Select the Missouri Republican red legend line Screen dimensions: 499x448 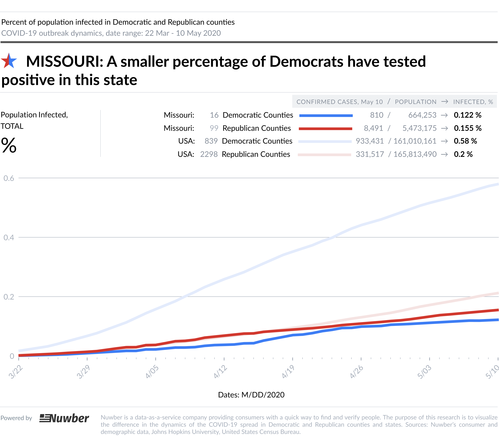pyautogui.click(x=325, y=129)
